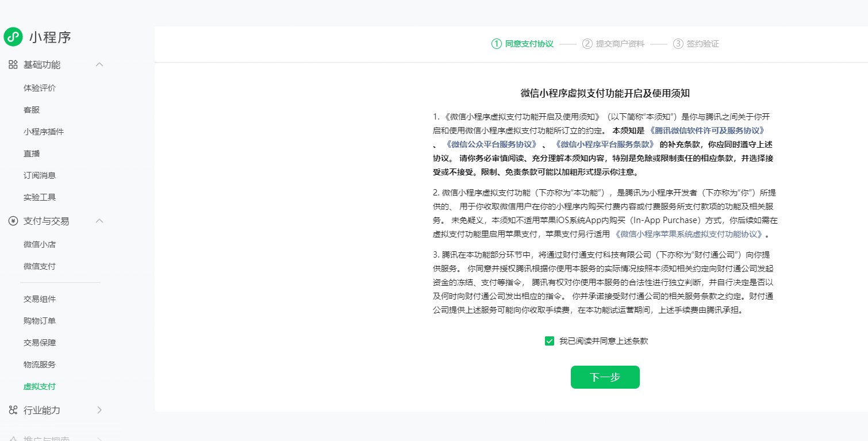The image size is (868, 441).
Task: Open the 小程序插件 menu item
Action: pyautogui.click(x=44, y=132)
